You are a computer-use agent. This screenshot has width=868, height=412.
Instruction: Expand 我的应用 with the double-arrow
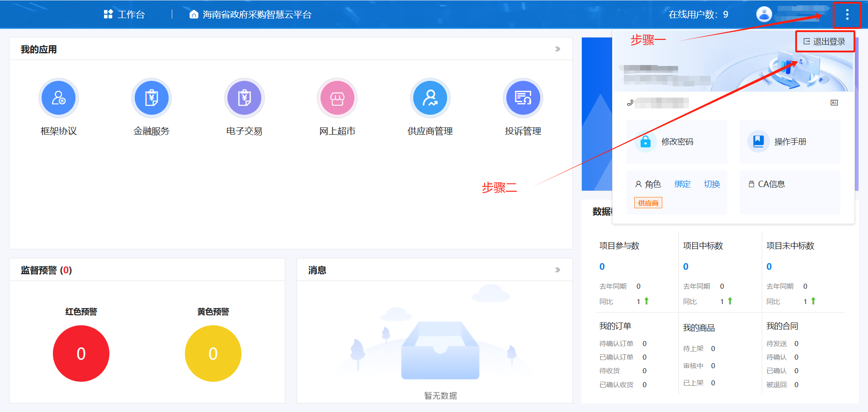coord(557,49)
